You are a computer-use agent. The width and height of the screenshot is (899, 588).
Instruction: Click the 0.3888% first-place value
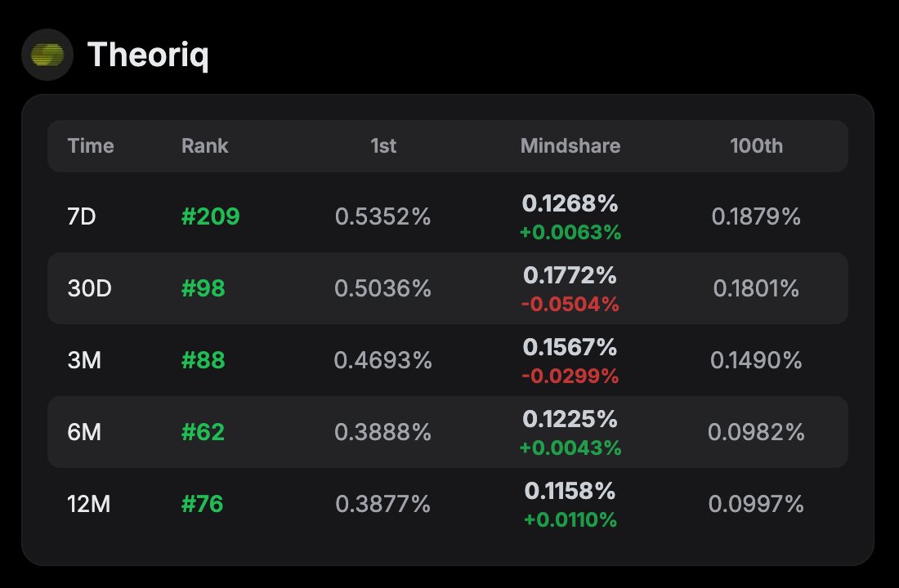pos(383,432)
